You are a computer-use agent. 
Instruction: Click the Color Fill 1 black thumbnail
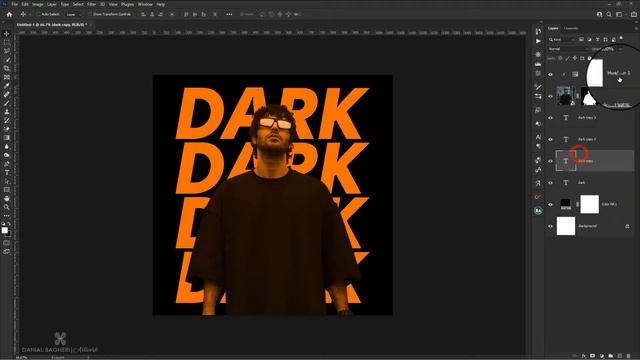[565, 204]
